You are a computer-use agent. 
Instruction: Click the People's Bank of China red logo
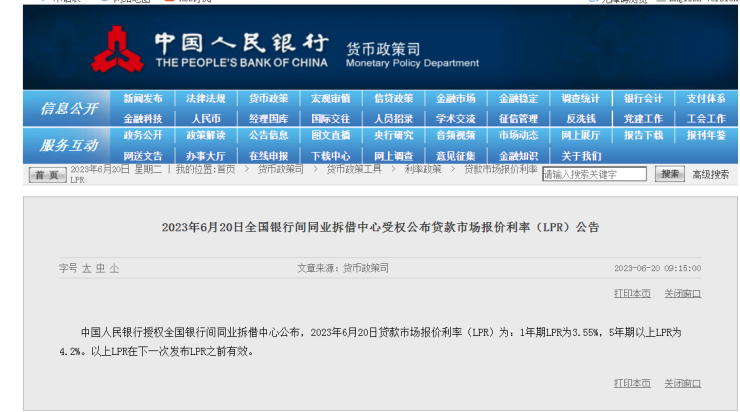click(117, 50)
